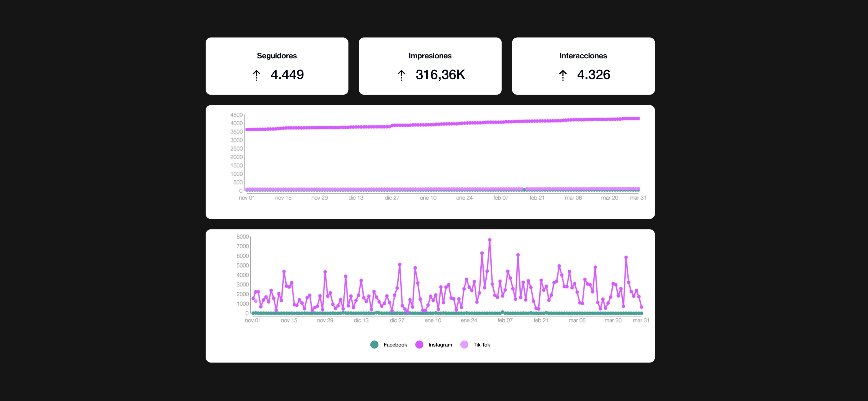
Task: Click the 5000 axis label in impressions chart
Action: (x=242, y=265)
